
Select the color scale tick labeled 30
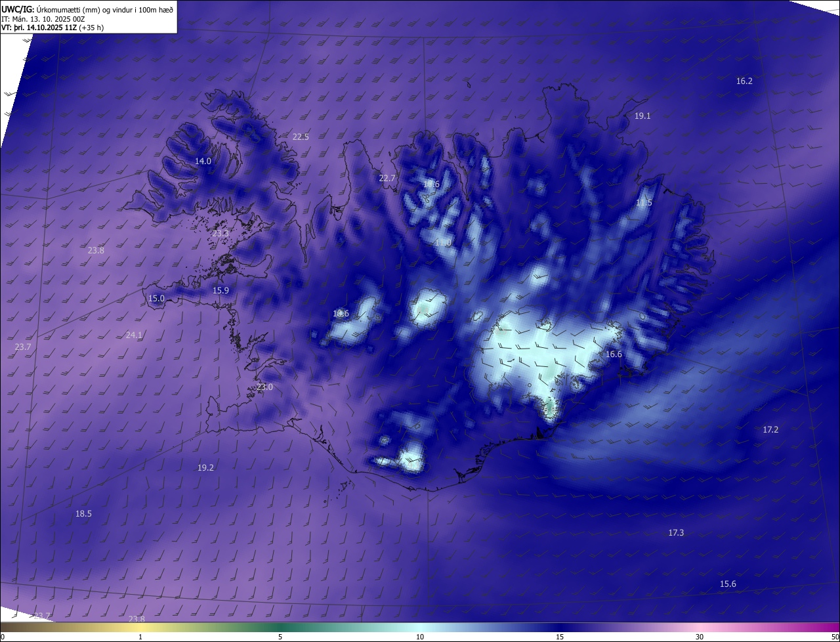[x=700, y=637]
